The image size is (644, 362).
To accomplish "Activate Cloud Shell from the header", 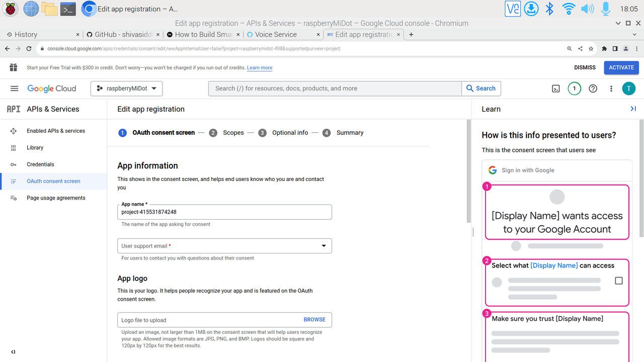I will tap(556, 88).
